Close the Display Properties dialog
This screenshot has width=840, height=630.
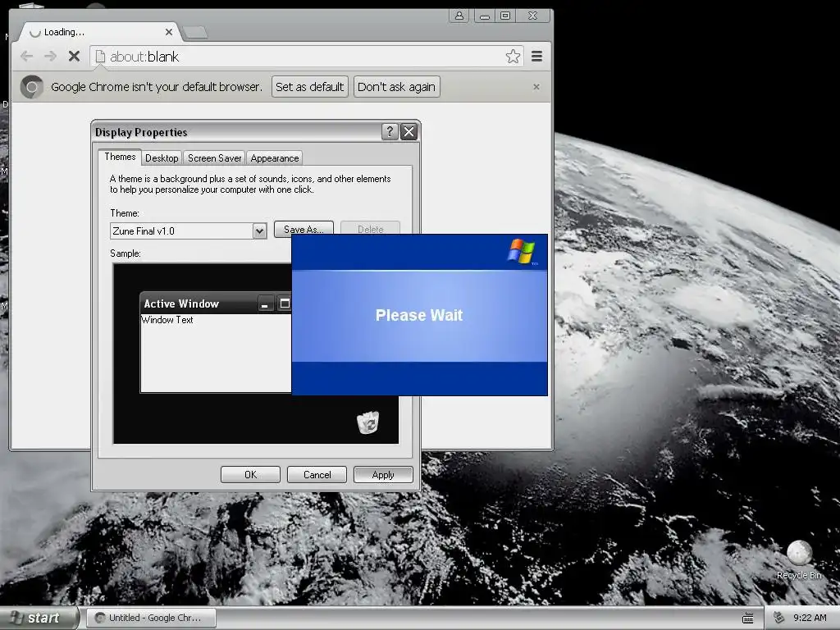tap(409, 131)
